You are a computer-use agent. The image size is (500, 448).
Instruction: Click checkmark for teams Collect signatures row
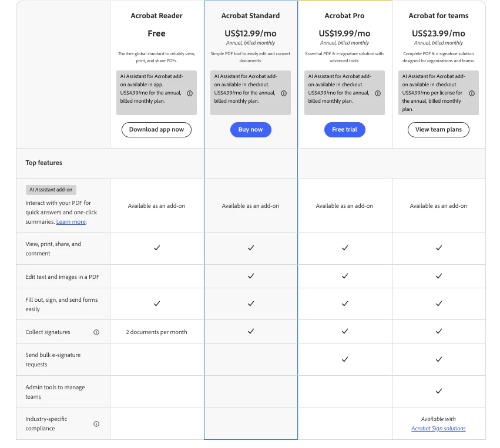[x=439, y=331]
